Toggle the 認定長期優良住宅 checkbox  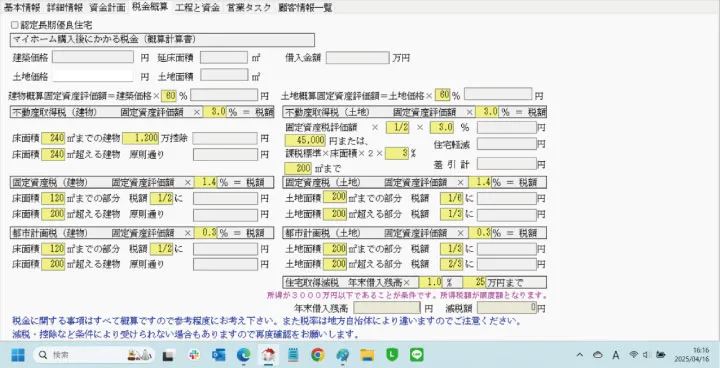[x=14, y=25]
